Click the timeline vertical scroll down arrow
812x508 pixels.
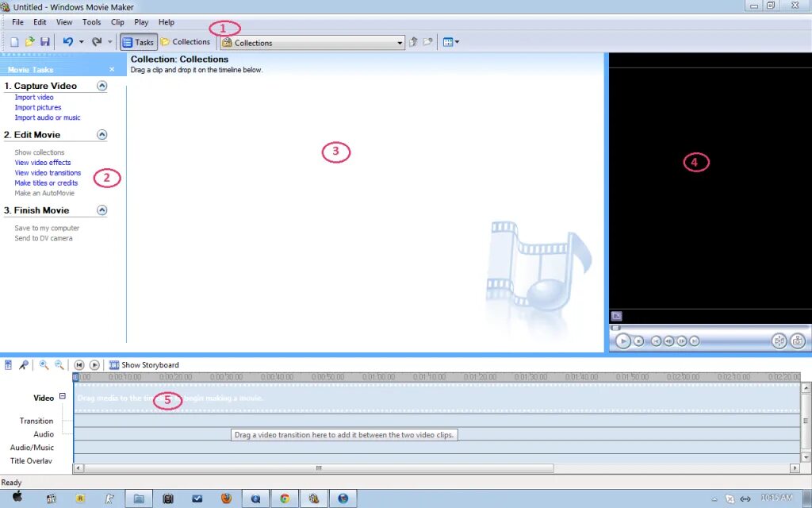pyautogui.click(x=806, y=457)
